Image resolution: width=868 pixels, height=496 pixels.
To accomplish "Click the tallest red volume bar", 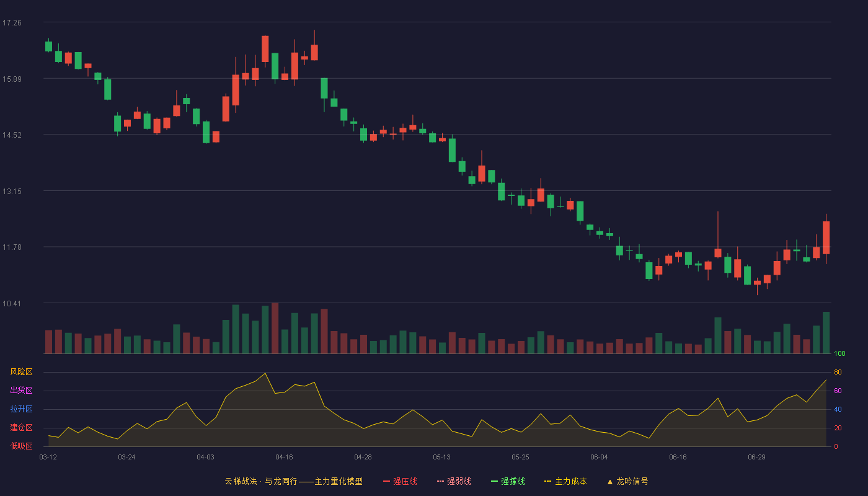I will pyautogui.click(x=275, y=329).
